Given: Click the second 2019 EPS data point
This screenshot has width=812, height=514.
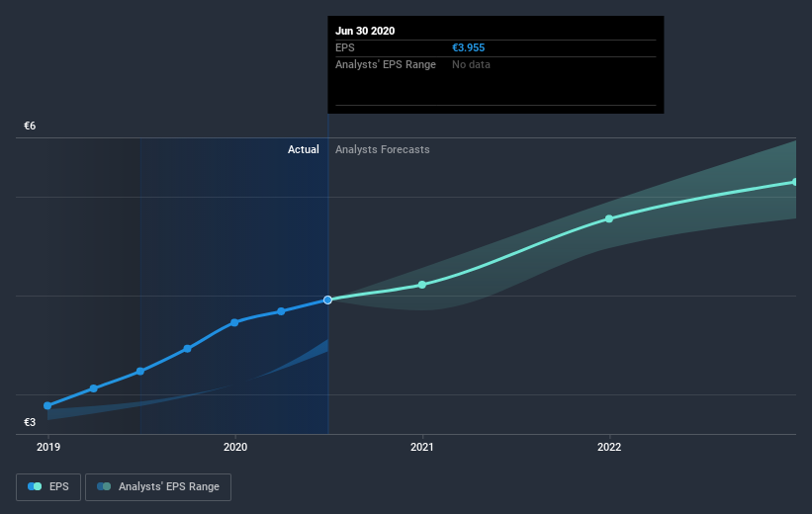Looking at the screenshot, I should click(x=94, y=388).
